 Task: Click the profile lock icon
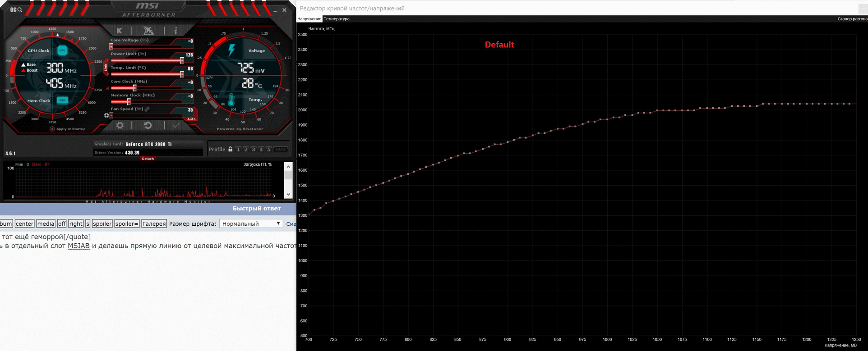pos(230,149)
